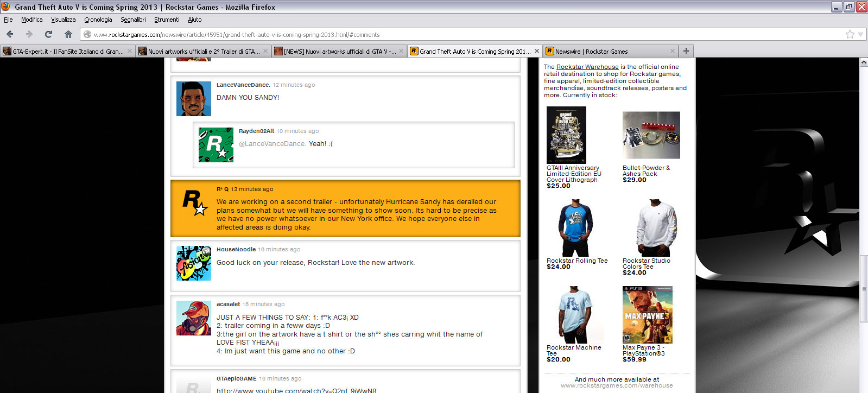Open the acasalet username link
868x393 pixels.
(x=228, y=304)
